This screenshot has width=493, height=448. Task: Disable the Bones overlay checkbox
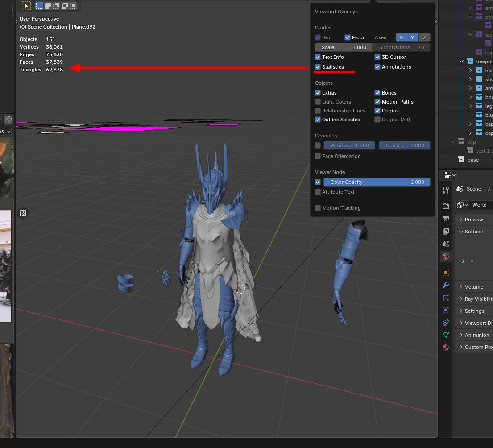click(377, 93)
